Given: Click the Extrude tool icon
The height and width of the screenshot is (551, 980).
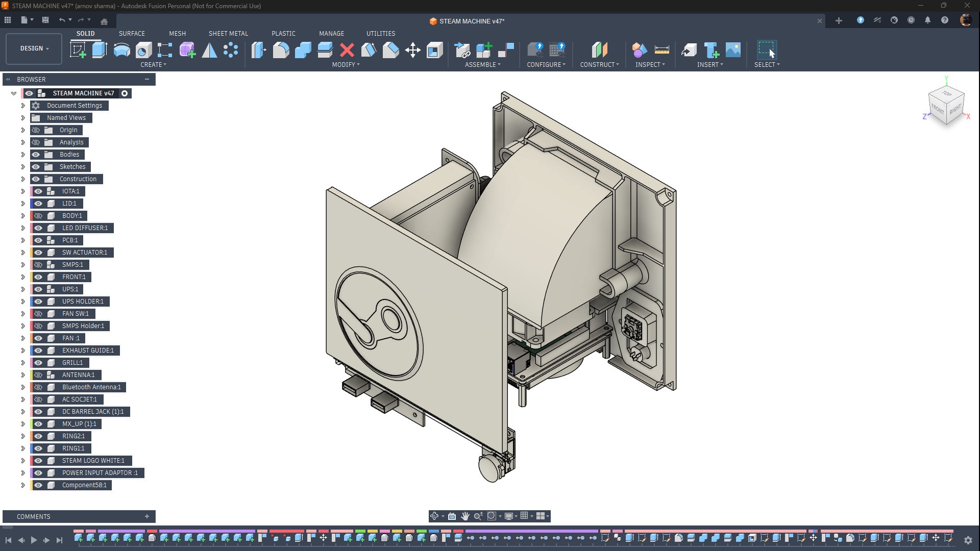Looking at the screenshot, I should 100,50.
